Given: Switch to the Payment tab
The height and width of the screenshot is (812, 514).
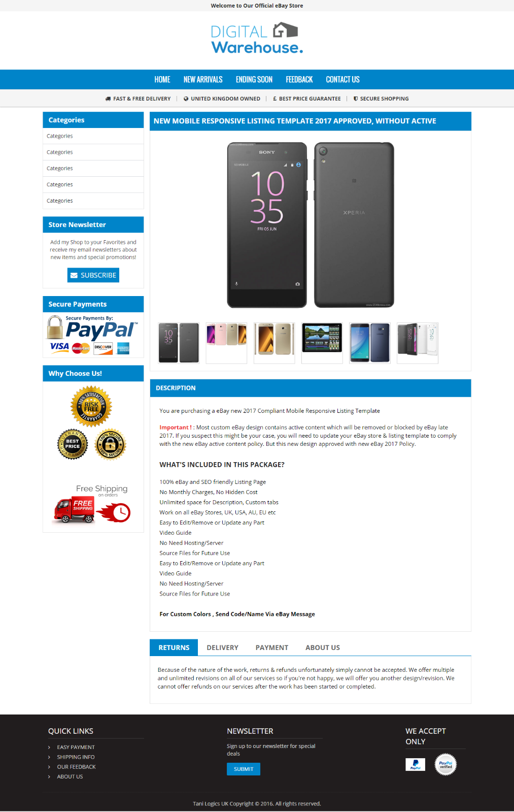Looking at the screenshot, I should (272, 647).
